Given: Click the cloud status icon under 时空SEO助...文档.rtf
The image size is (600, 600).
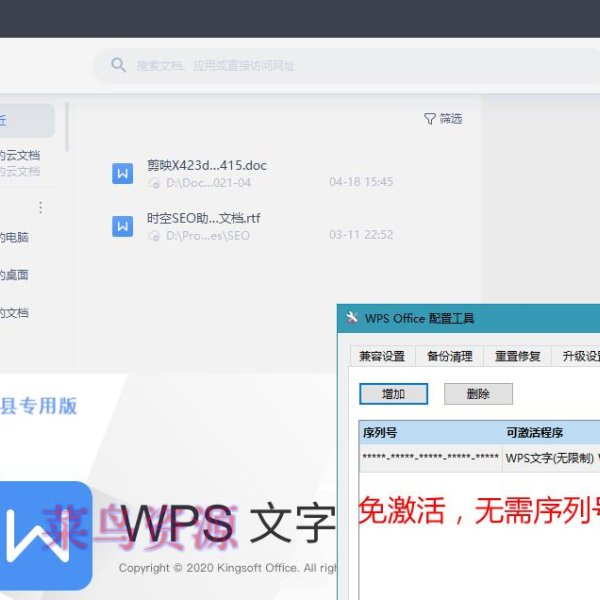Looking at the screenshot, I should coord(154,236).
